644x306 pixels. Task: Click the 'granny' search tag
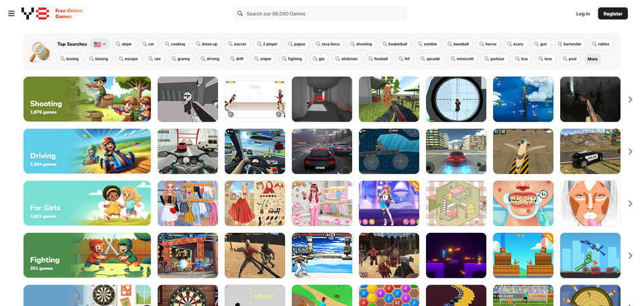181,59
